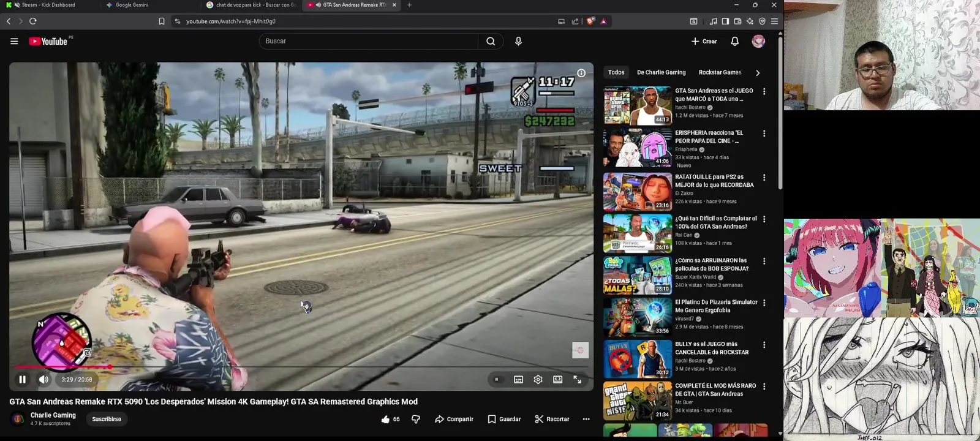Viewport: 980px width, 441px height.
Task: Mute the video volume speaker icon
Action: [x=43, y=380]
